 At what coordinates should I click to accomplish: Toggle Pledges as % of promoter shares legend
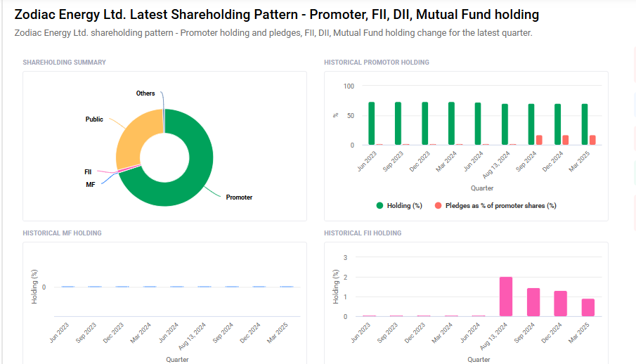coord(495,206)
